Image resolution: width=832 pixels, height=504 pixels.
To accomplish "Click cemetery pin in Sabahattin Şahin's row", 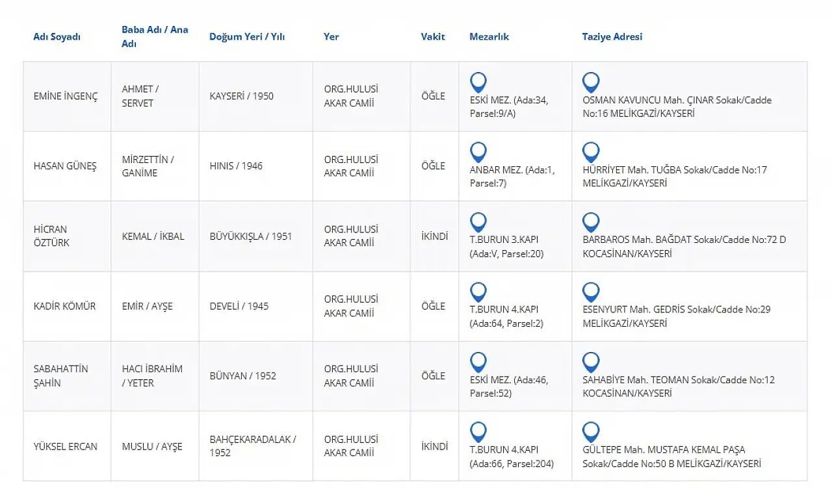I will point(478,362).
